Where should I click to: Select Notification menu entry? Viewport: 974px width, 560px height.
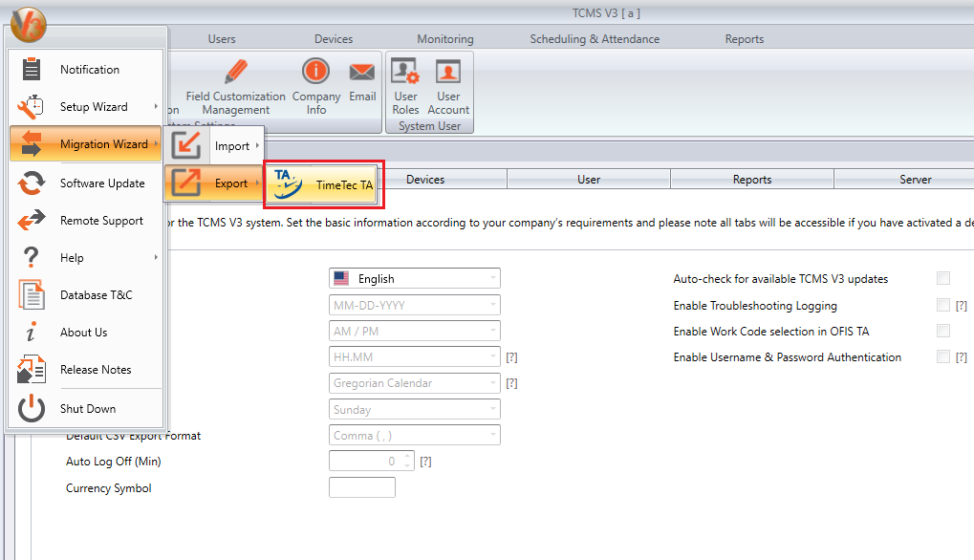pos(86,69)
